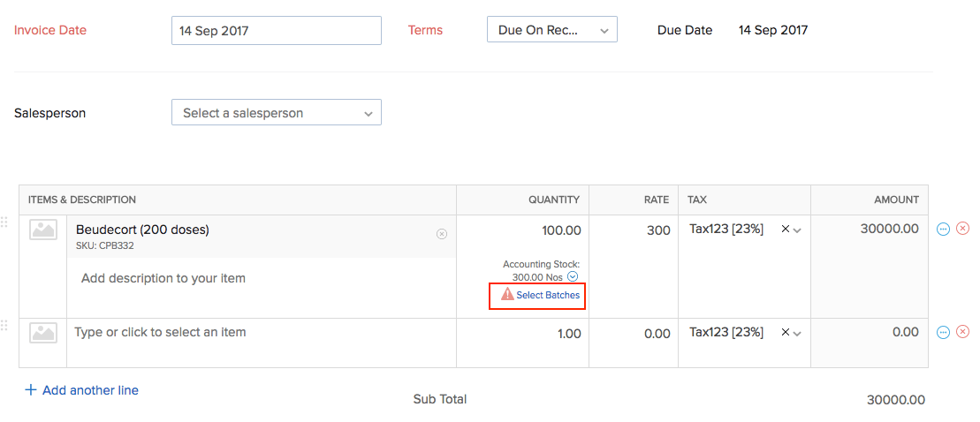Open the Salesperson dropdown
The height and width of the screenshot is (422, 980).
coord(276,113)
